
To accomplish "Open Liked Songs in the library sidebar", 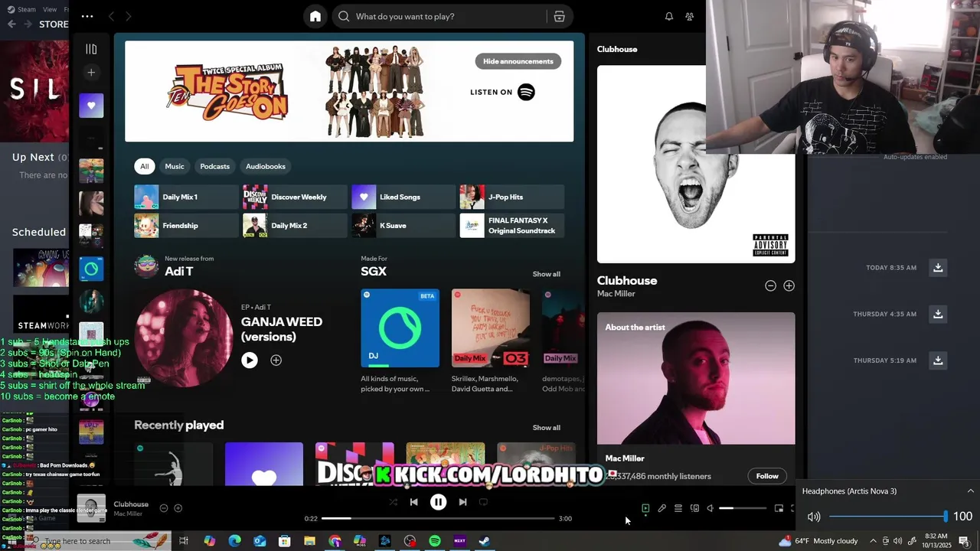I will (x=91, y=106).
